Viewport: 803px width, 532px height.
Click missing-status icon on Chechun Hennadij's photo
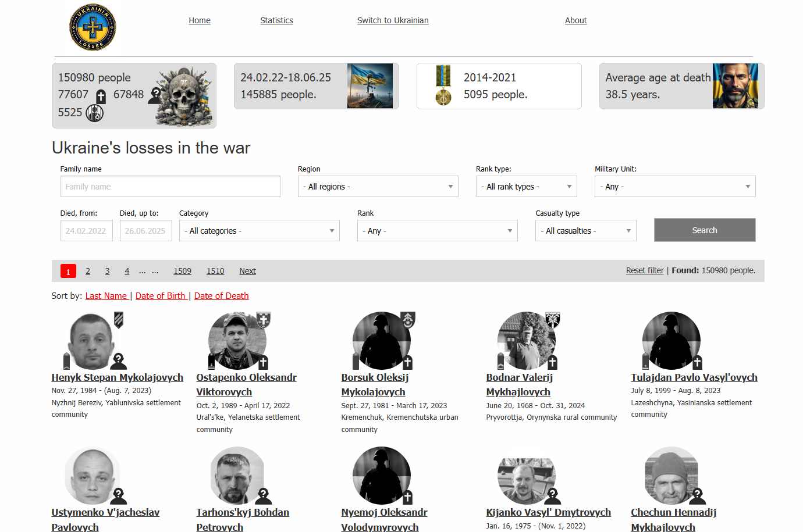tap(698, 496)
